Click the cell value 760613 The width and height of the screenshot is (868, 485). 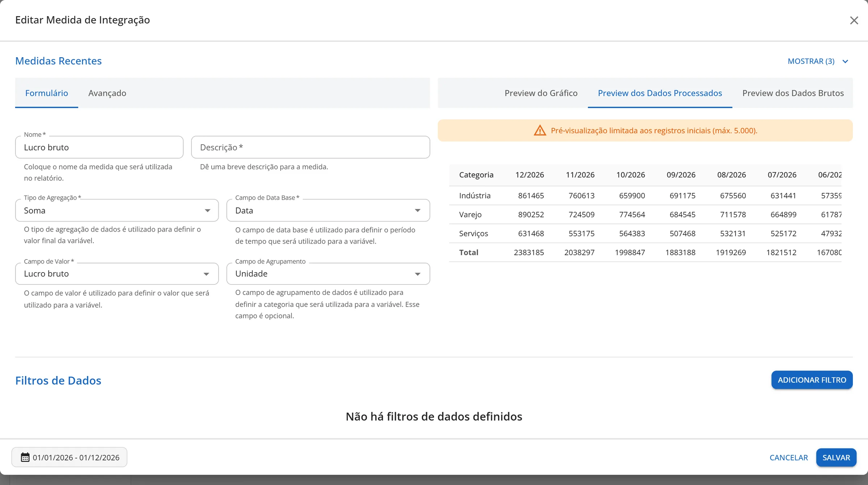click(582, 196)
